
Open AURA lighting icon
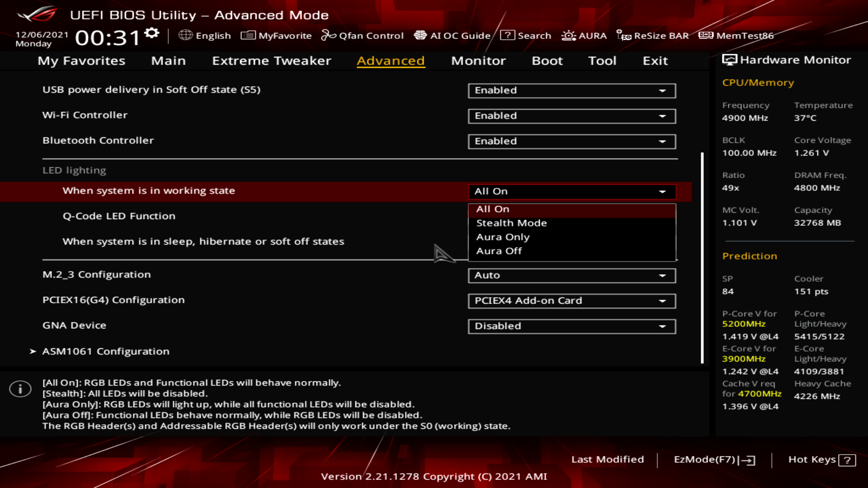[568, 35]
